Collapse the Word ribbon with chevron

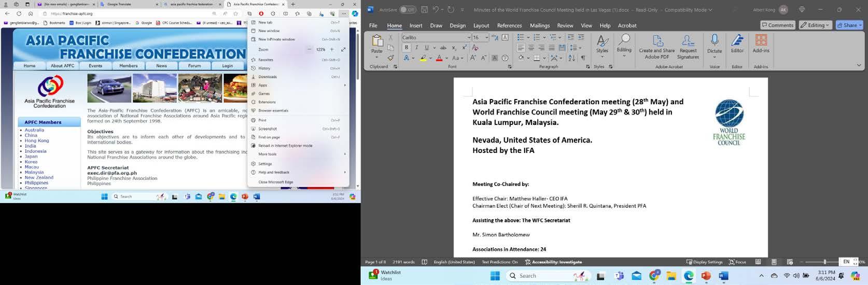(x=859, y=65)
